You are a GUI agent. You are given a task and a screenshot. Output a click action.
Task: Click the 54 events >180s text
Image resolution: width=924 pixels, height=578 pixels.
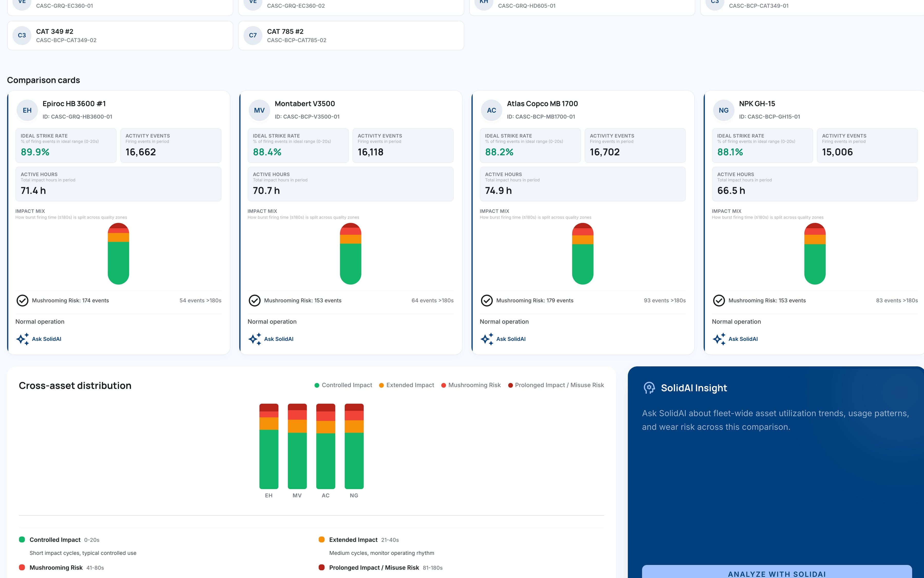coord(200,301)
